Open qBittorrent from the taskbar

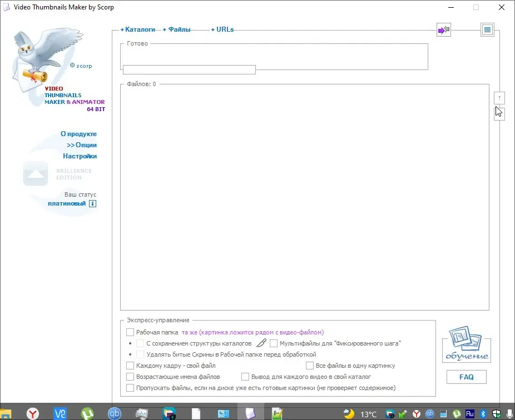click(115, 413)
